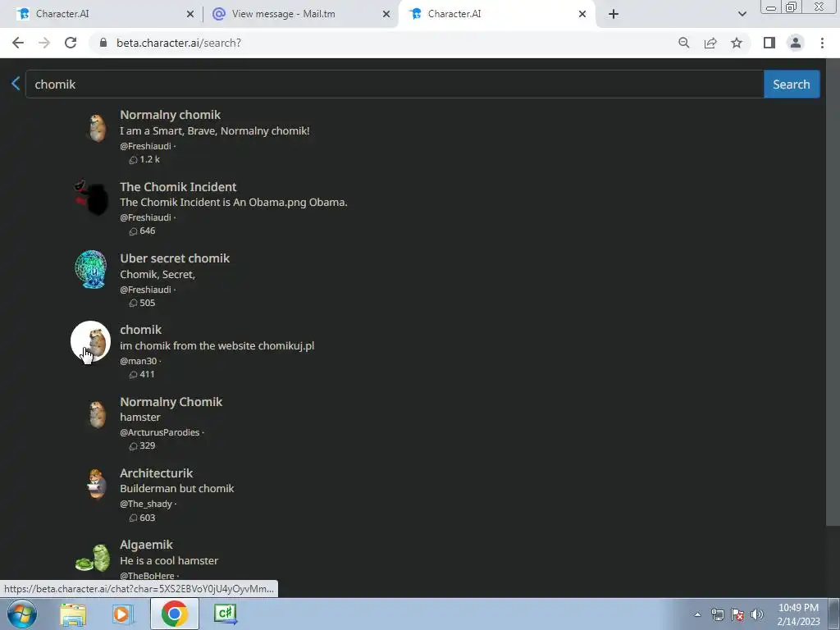Open the Algaemik character
This screenshot has width=840, height=630.
click(x=146, y=545)
